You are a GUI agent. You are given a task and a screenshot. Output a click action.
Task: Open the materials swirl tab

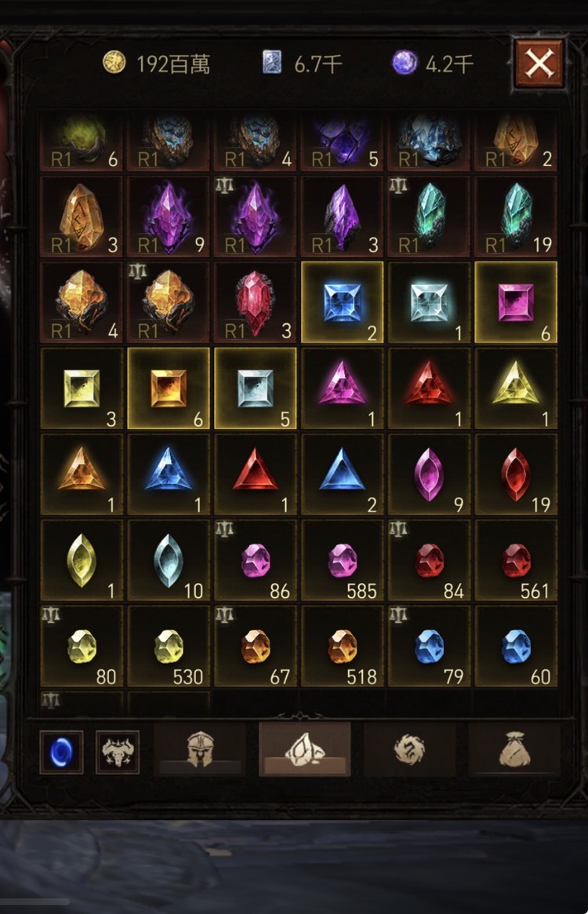(409, 749)
